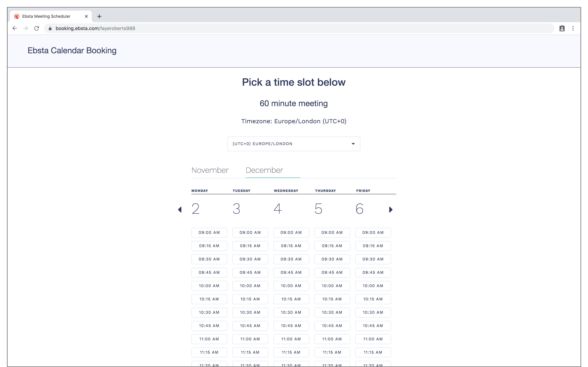Viewport: 588px width, 367px height.
Task: Open the browser profile icon
Action: [562, 28]
